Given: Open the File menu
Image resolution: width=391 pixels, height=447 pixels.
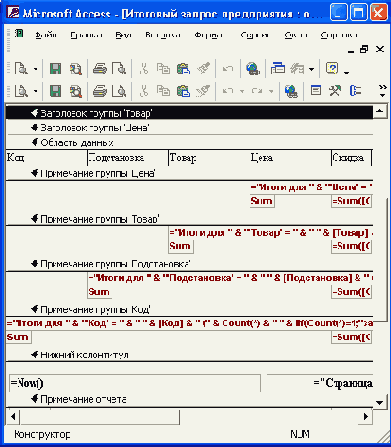Looking at the screenshot, I should [x=46, y=35].
